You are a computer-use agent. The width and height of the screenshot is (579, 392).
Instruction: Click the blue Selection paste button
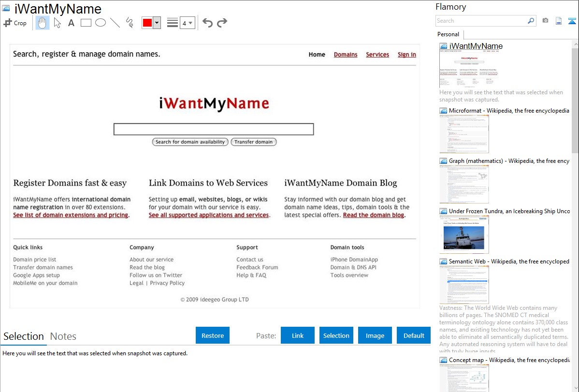[x=336, y=335]
